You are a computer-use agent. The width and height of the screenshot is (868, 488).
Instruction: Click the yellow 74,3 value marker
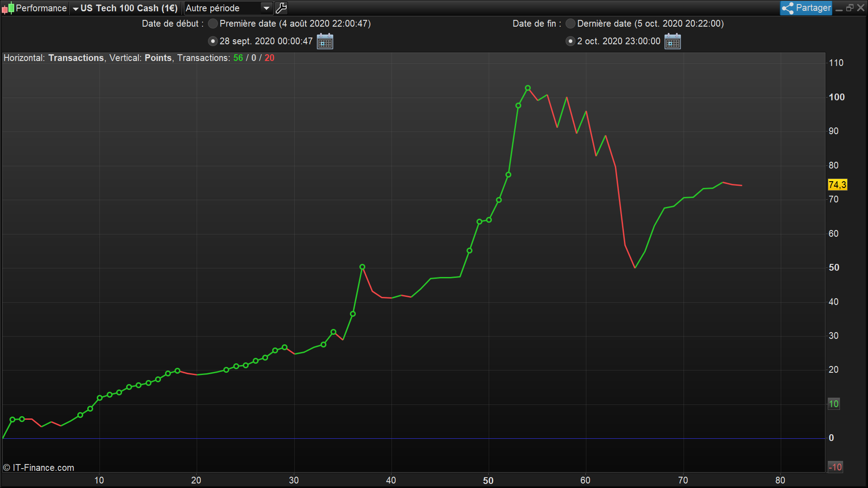click(837, 185)
